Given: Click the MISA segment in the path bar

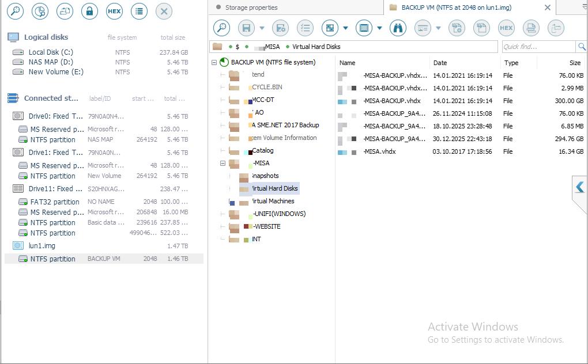Looking at the screenshot, I should point(272,47).
